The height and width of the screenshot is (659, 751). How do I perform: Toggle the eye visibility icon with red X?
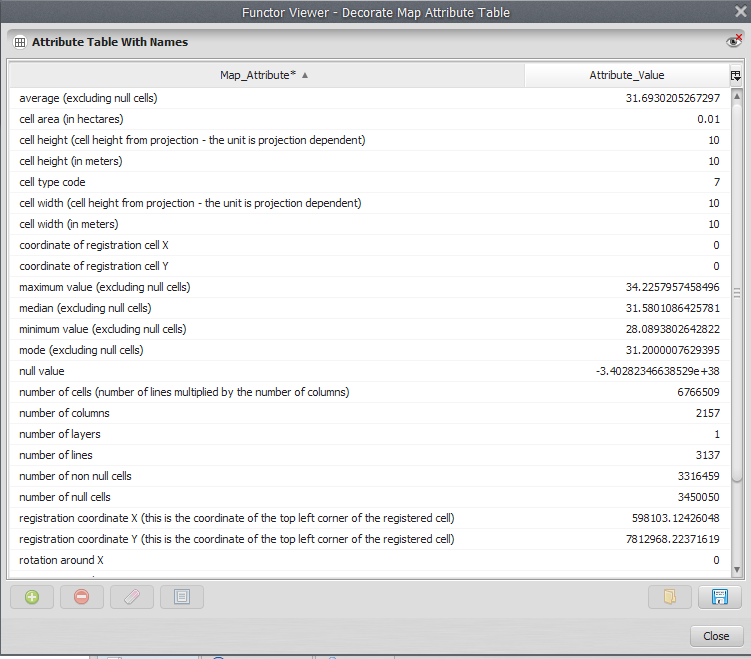[733, 42]
